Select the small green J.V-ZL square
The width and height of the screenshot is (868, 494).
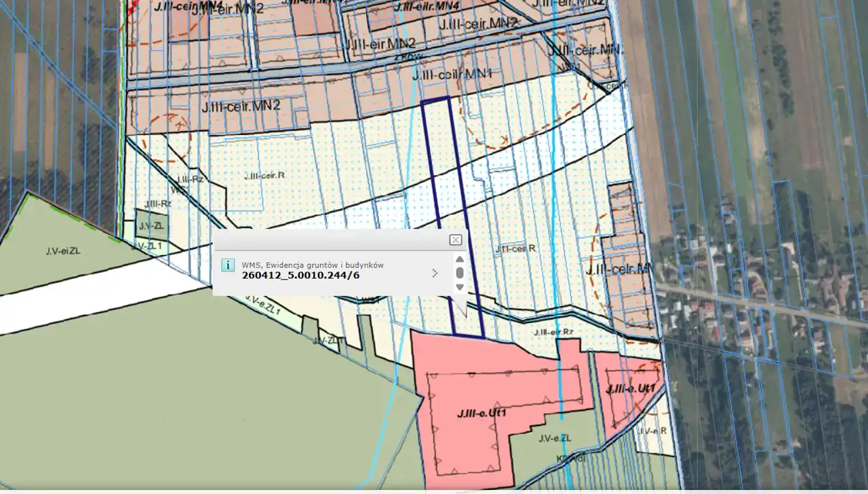point(151,223)
